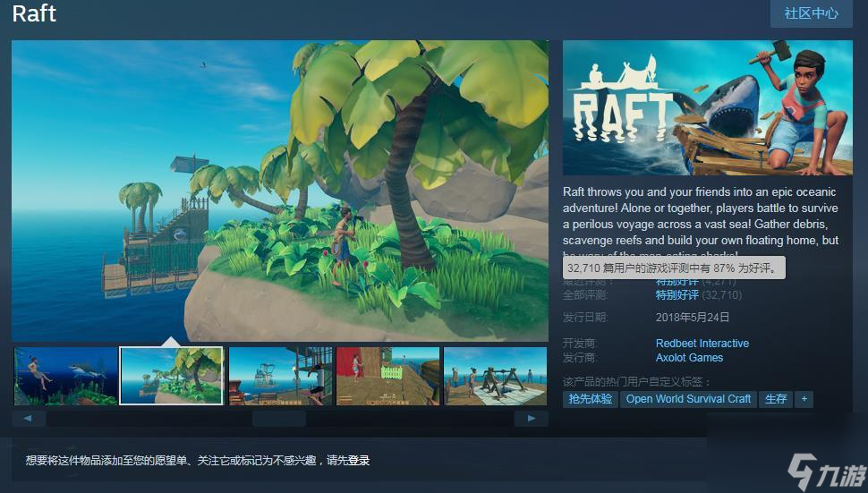Click the Raft header artwork with shark
Viewport: 868px width, 493px height.
707,107
